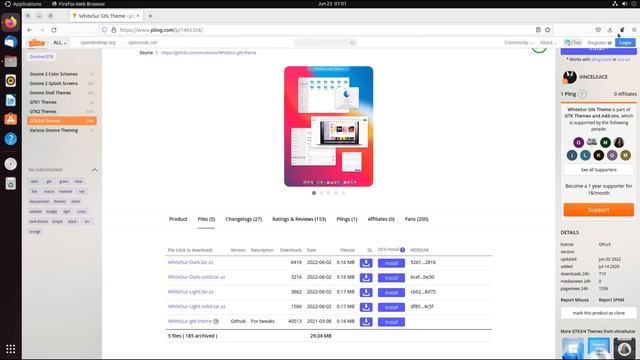Click Report Misuse link
The image size is (640, 360).
point(574,300)
